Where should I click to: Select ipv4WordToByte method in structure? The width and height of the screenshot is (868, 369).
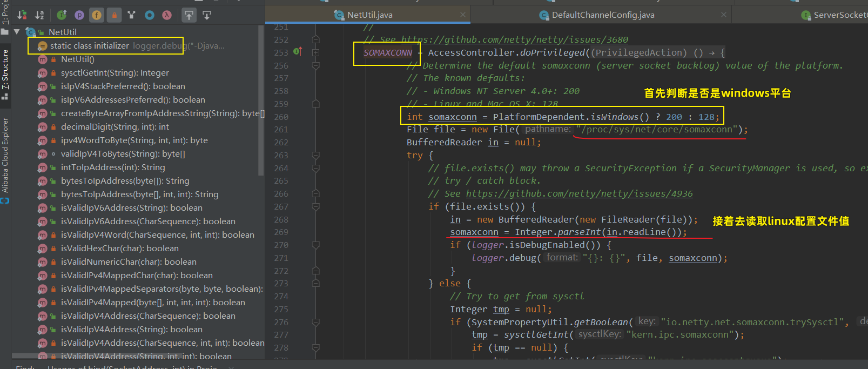click(134, 140)
